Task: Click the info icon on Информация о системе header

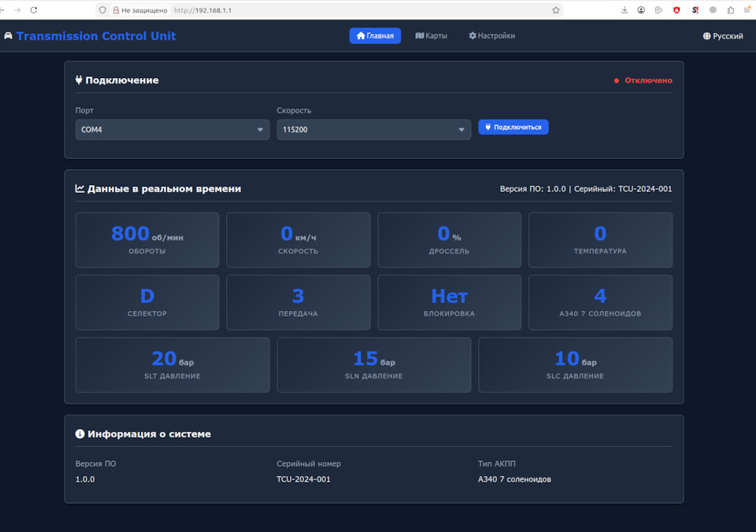Action: pos(79,434)
